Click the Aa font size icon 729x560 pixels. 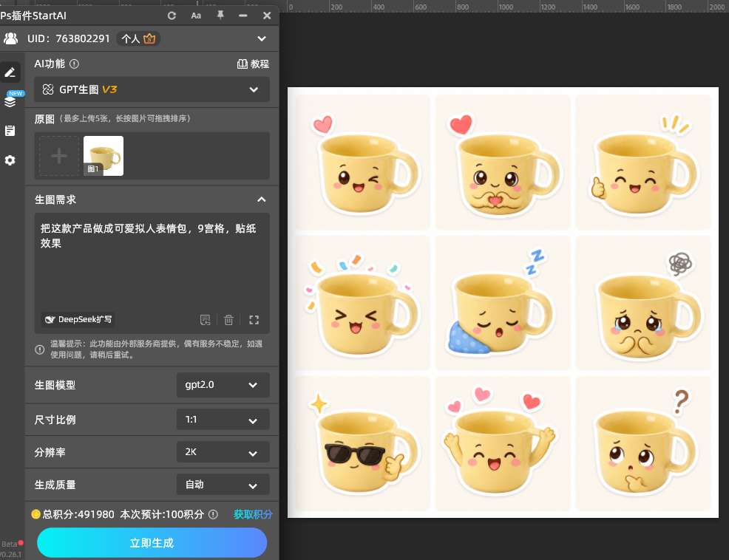pos(196,16)
